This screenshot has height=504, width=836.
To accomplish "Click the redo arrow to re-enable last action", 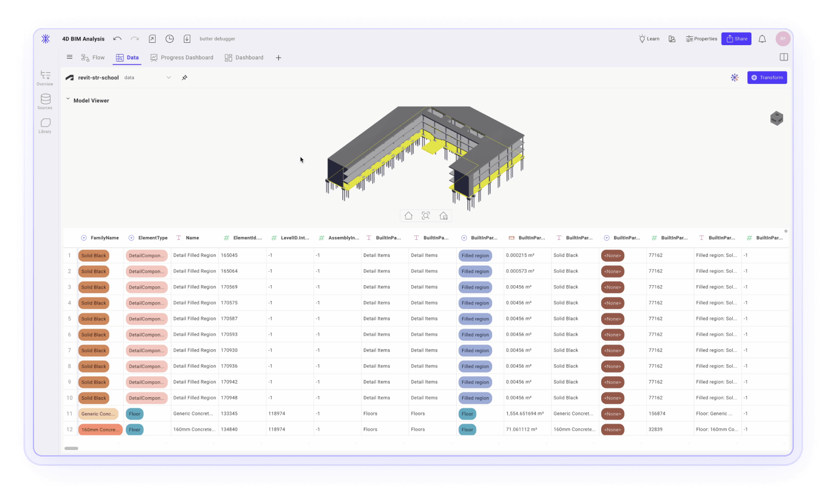I will 134,38.
